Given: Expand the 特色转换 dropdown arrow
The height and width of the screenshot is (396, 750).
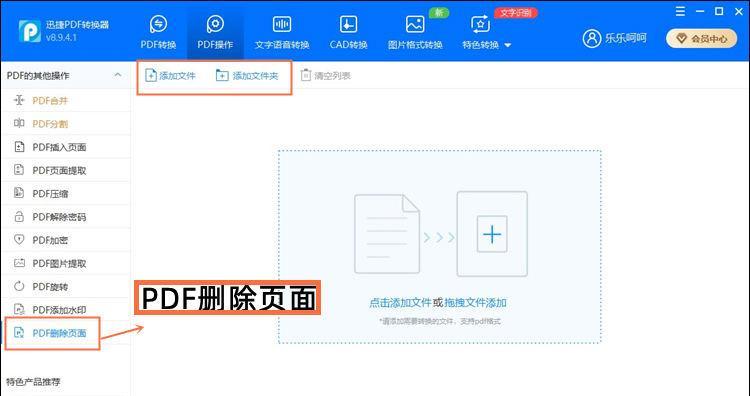Looking at the screenshot, I should 508,45.
